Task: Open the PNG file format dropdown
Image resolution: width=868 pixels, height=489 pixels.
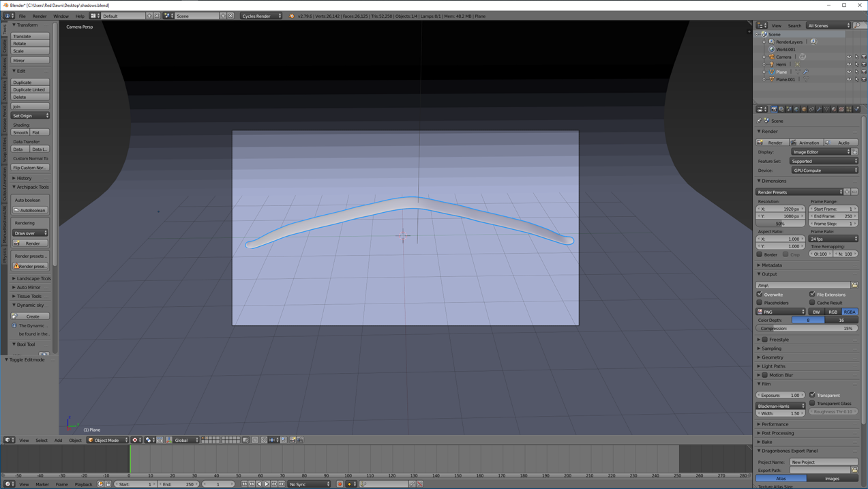Action: pyautogui.click(x=781, y=312)
